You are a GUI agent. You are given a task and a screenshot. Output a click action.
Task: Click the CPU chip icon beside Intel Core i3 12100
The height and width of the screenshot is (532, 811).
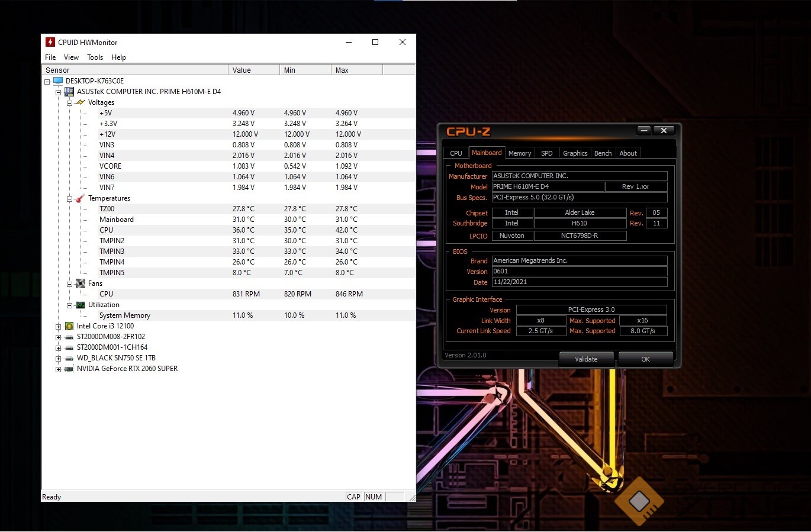69,326
